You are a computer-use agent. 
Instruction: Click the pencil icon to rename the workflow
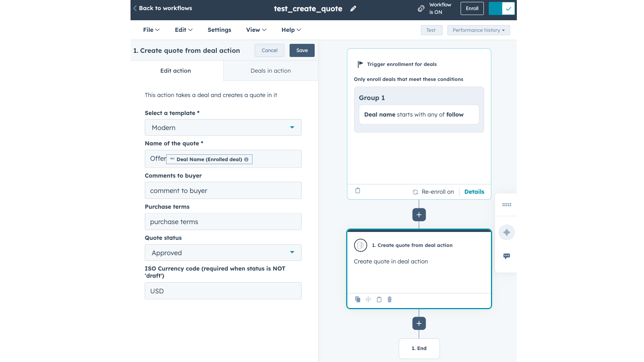(x=353, y=8)
